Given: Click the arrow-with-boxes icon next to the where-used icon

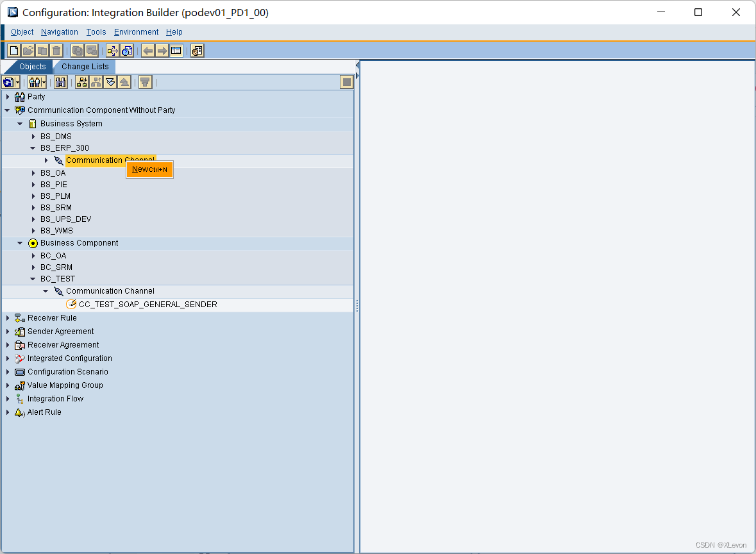Looking at the screenshot, I should pyautogui.click(x=113, y=51).
